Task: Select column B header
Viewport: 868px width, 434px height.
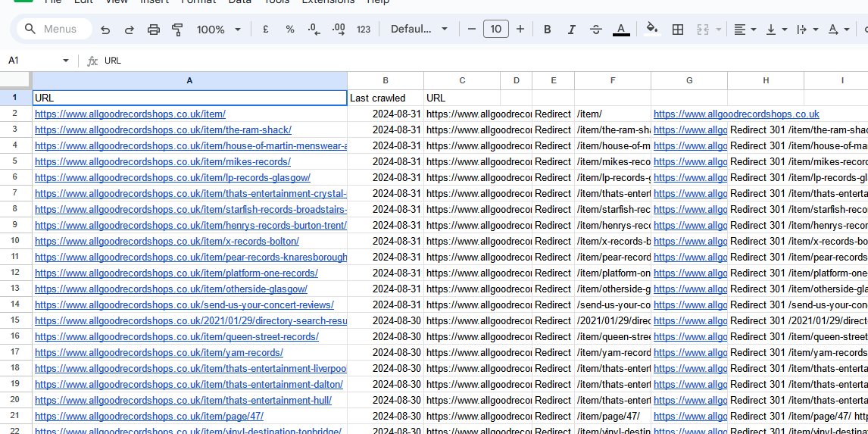Action: [386, 81]
